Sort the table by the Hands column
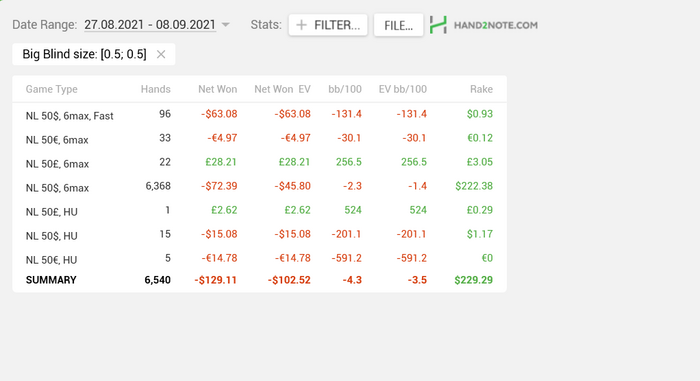The width and height of the screenshot is (700, 381). pos(155,89)
